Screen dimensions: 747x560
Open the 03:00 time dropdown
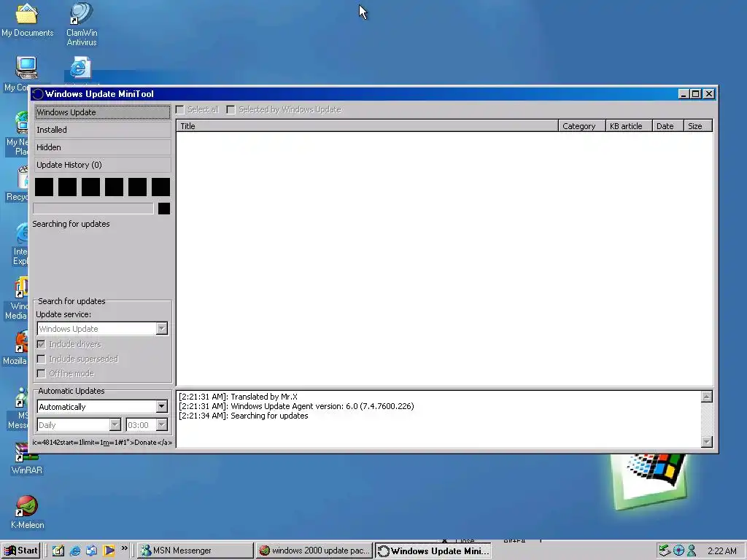(161, 425)
